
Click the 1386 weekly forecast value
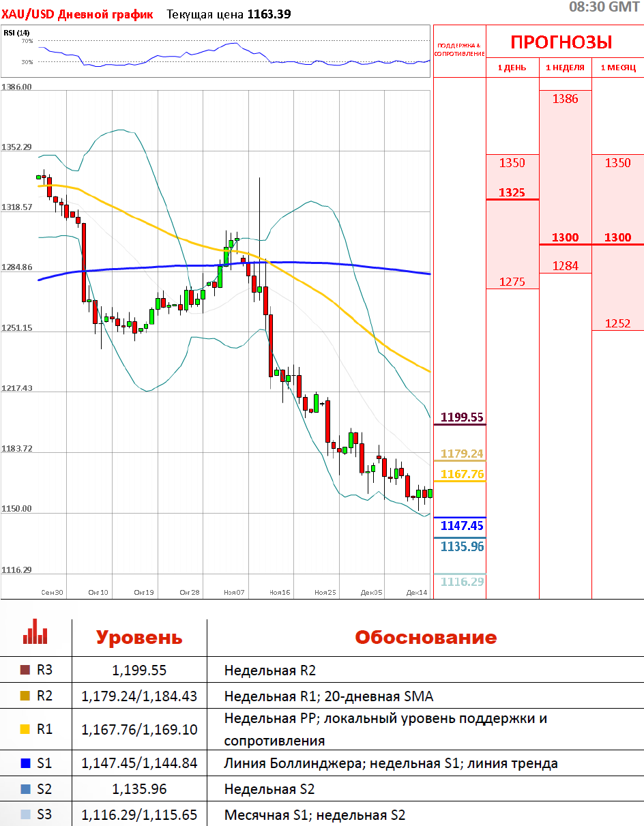click(x=565, y=99)
